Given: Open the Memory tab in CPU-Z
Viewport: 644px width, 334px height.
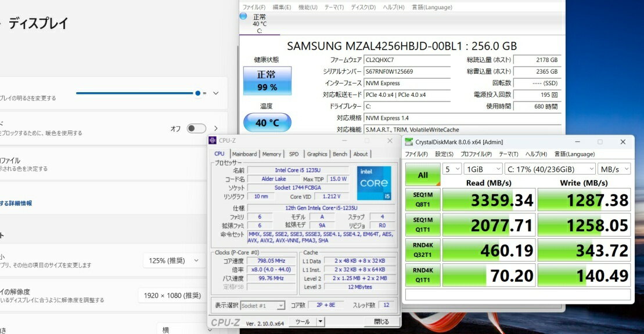Looking at the screenshot, I should pos(271,154).
